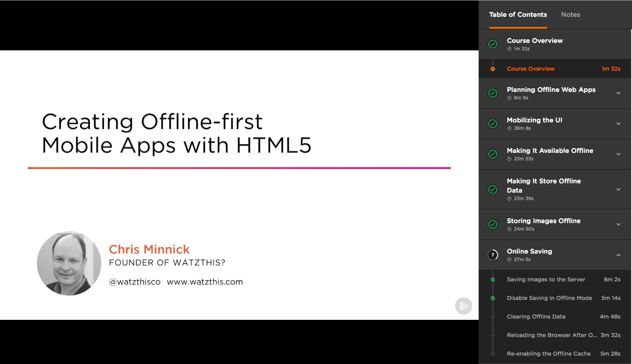Click the play button overlay on the video

point(463,306)
